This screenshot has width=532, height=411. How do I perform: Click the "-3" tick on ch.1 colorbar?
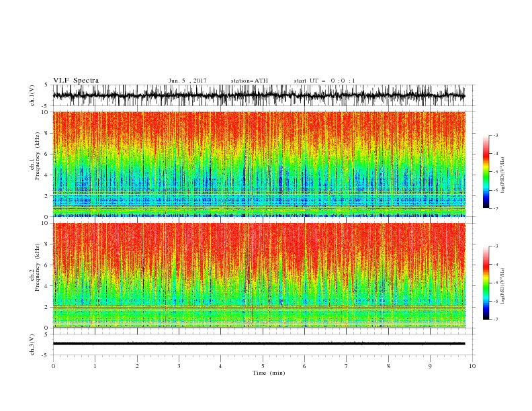coord(496,135)
